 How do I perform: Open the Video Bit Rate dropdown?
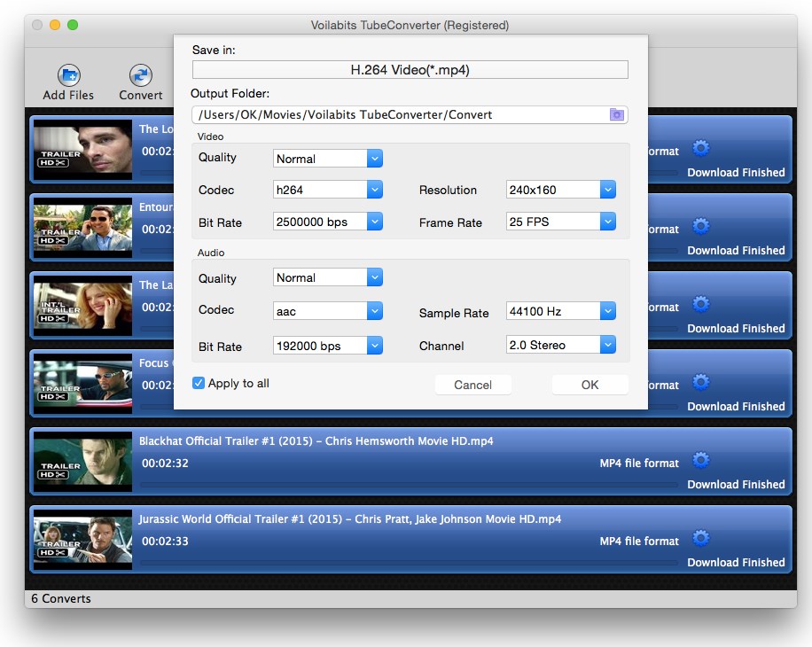point(328,222)
